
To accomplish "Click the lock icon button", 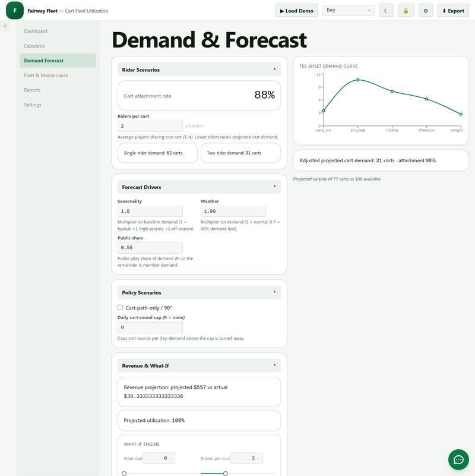I will pyautogui.click(x=406, y=11).
